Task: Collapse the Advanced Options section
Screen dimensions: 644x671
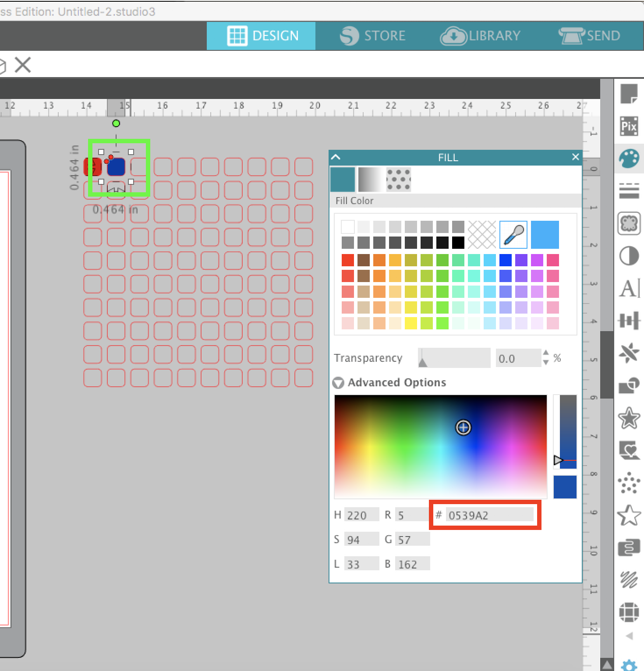Action: pyautogui.click(x=338, y=383)
